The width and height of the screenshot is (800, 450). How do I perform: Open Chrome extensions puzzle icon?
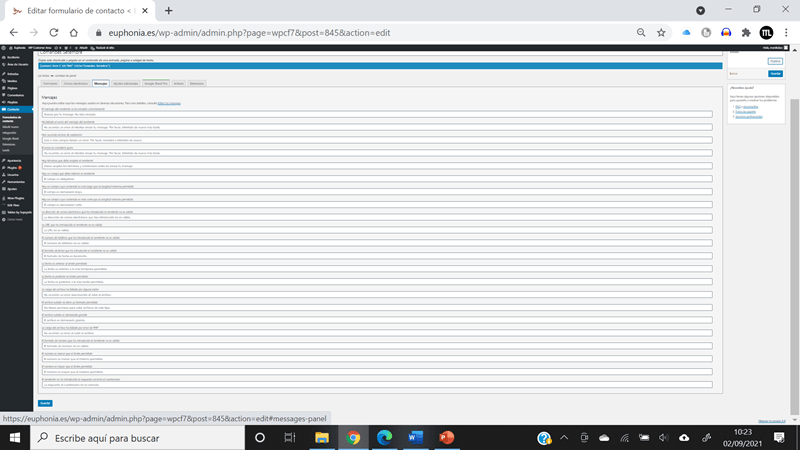pyautogui.click(x=746, y=33)
